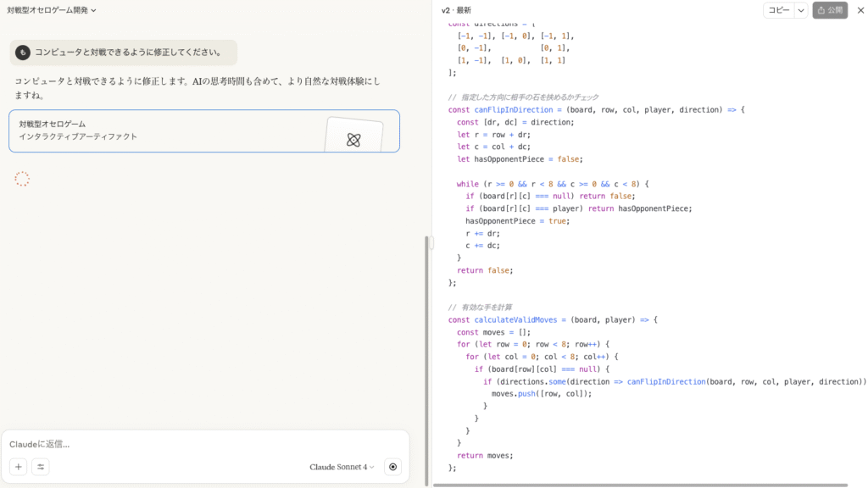Click the user avatar beside the prompt message
Screen dimensions: 868x488
[x=23, y=53]
